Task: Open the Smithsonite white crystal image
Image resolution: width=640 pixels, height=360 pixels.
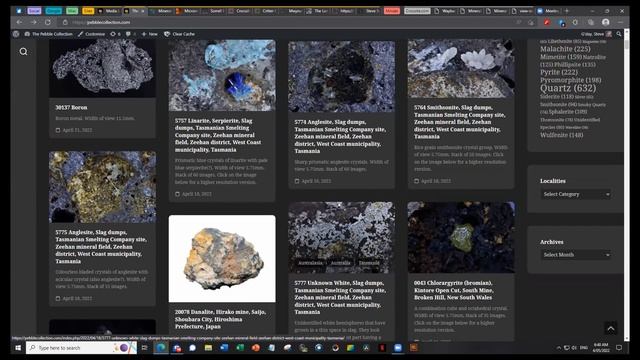Action: pos(461,68)
